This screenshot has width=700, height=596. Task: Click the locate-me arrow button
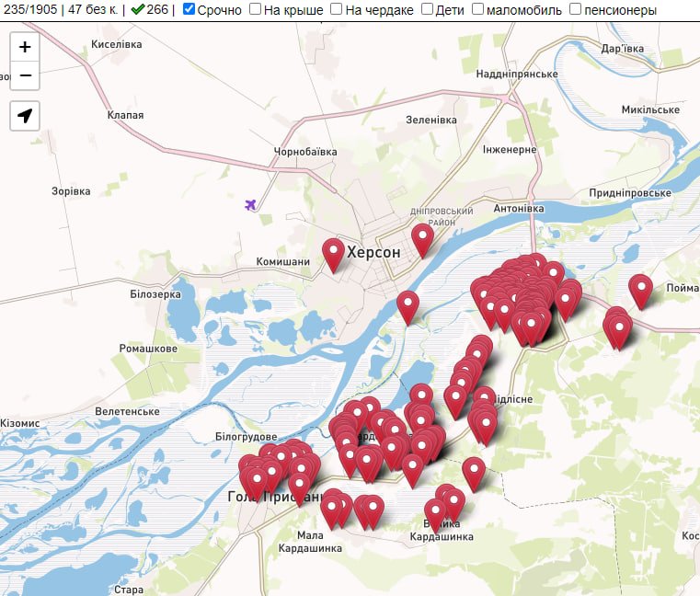(x=25, y=116)
